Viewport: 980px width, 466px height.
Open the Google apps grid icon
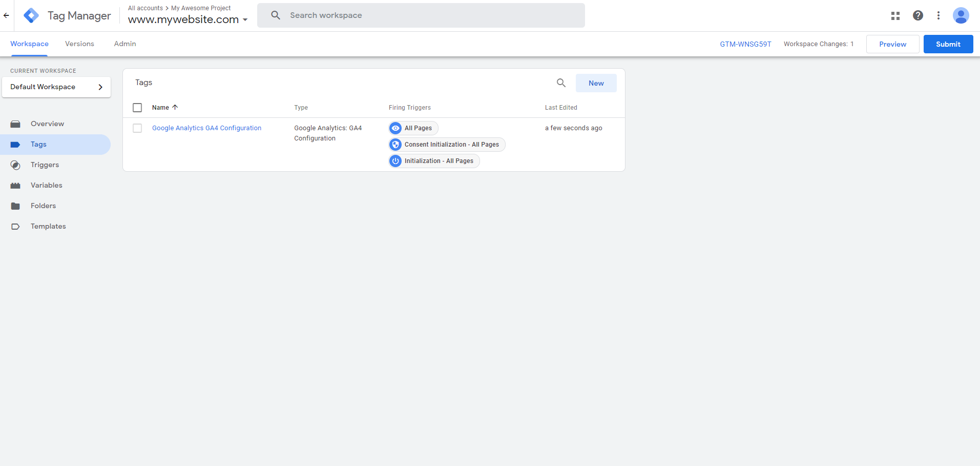pyautogui.click(x=895, y=16)
